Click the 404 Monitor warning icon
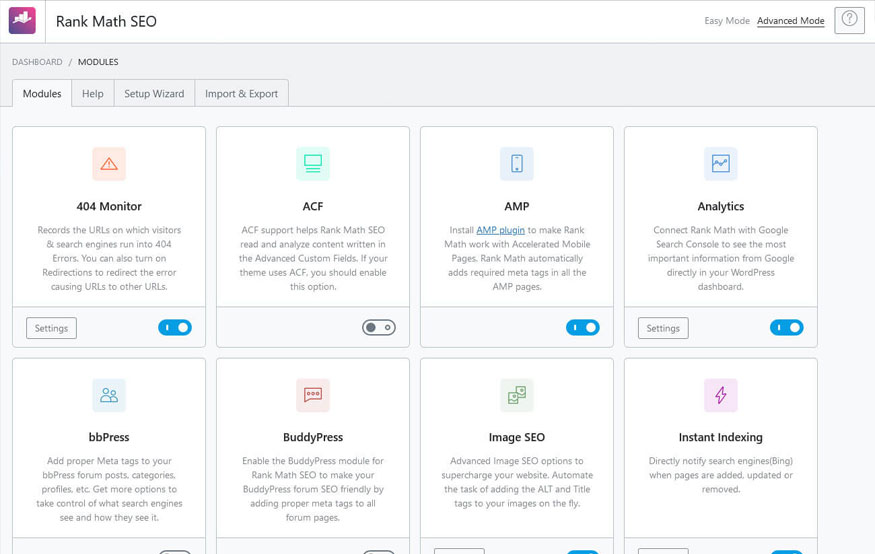The image size is (875, 554). (x=109, y=163)
